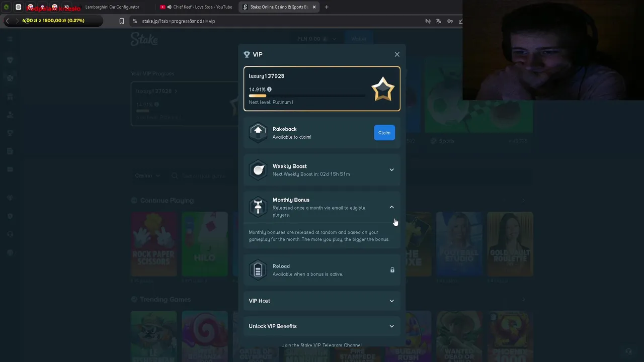The height and width of the screenshot is (362, 644).
Task: Click the VIP progress bar in the modal
Action: [x=307, y=96]
